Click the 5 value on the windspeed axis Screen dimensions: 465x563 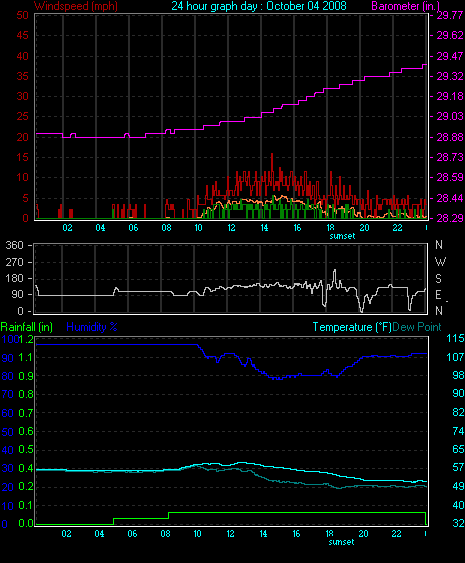tap(25, 198)
